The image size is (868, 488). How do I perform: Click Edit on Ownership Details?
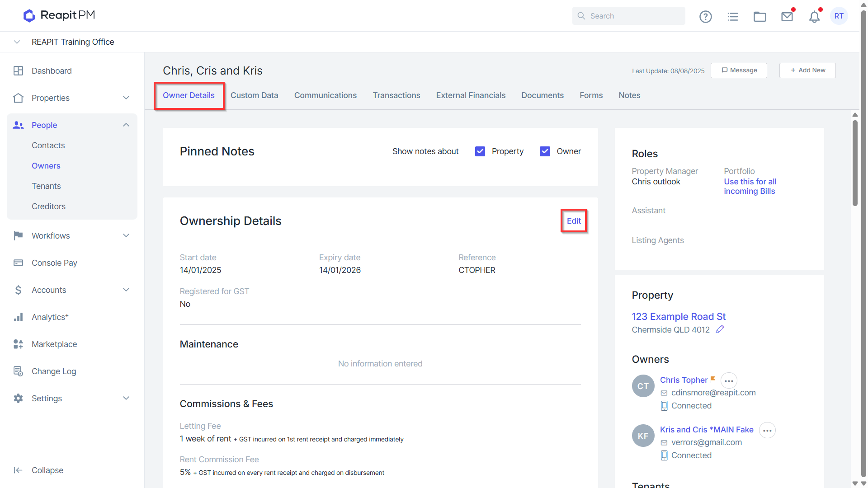pos(574,221)
